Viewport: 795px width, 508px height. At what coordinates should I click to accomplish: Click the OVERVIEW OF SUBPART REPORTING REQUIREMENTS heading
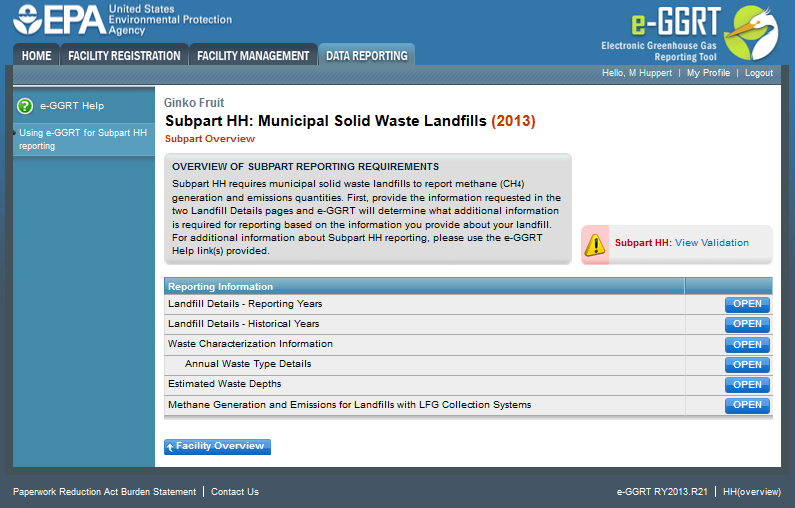coord(305,167)
